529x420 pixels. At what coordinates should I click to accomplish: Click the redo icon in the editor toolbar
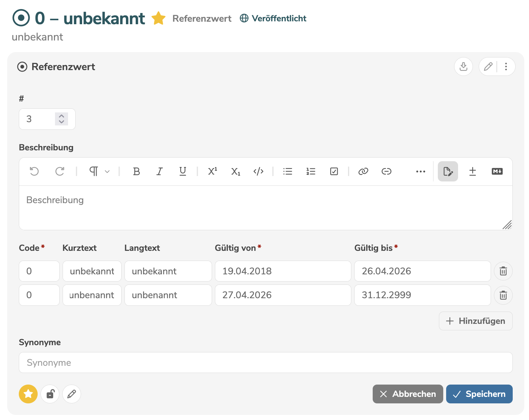[x=60, y=171]
